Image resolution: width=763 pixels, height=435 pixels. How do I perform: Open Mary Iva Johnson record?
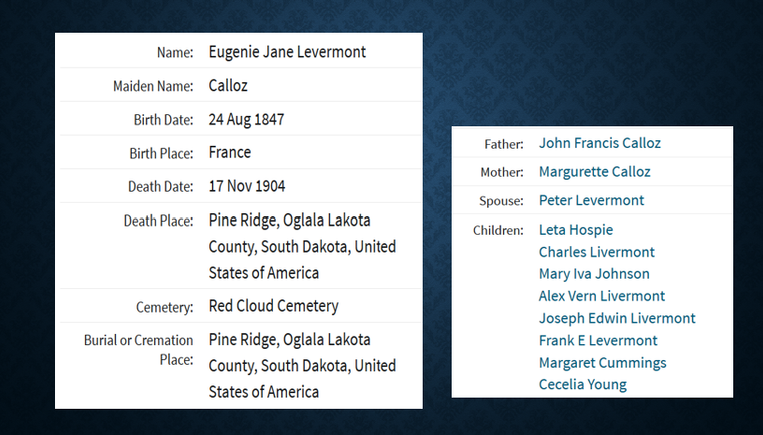[x=593, y=274]
